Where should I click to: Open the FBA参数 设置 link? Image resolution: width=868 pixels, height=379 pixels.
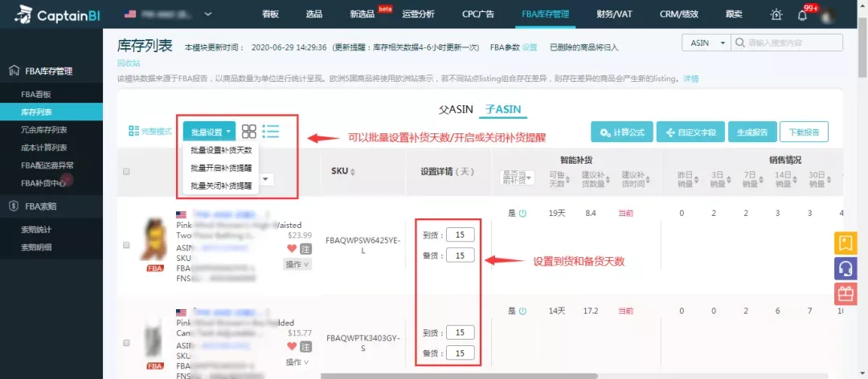[x=530, y=47]
